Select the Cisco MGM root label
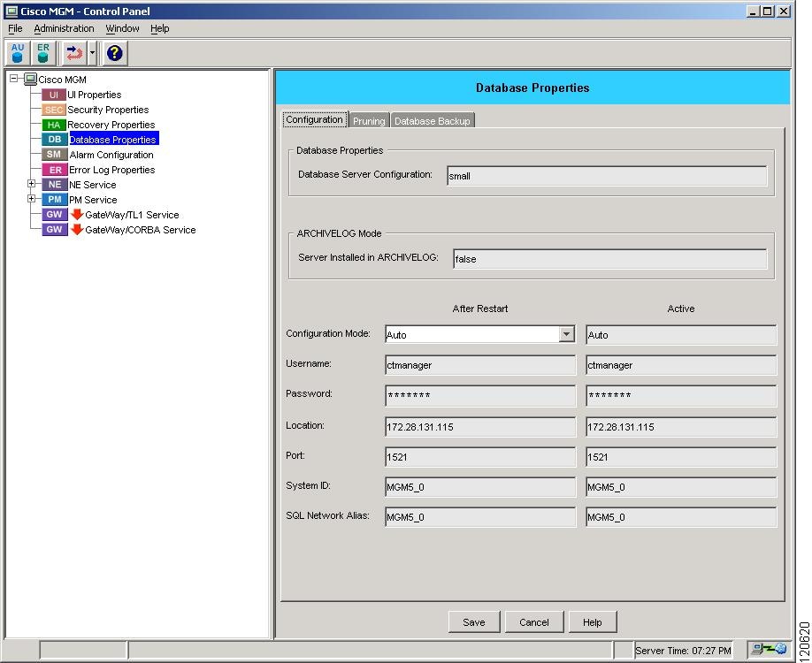812x663 pixels. pos(62,80)
